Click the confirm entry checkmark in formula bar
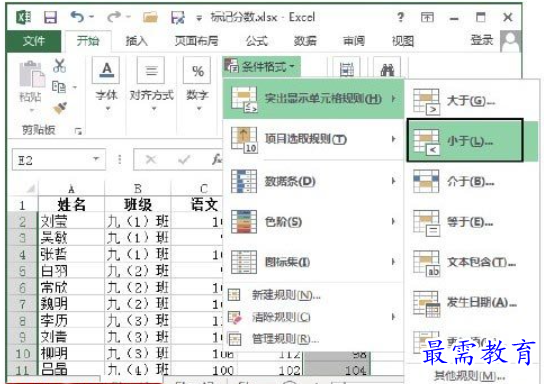 click(184, 159)
